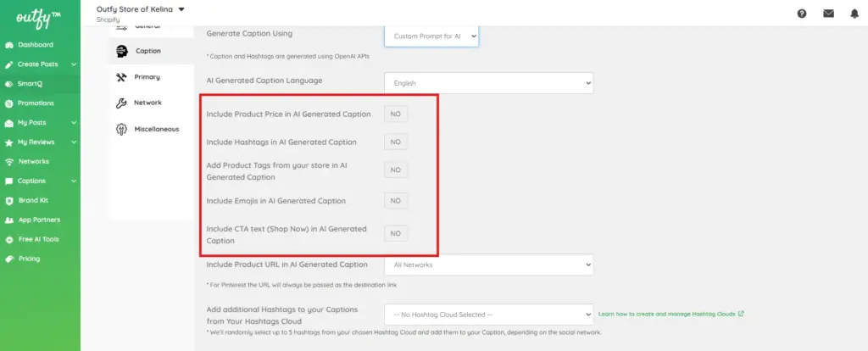The height and width of the screenshot is (351, 868).
Task: Click the Networks wifi icon
Action: (8, 162)
